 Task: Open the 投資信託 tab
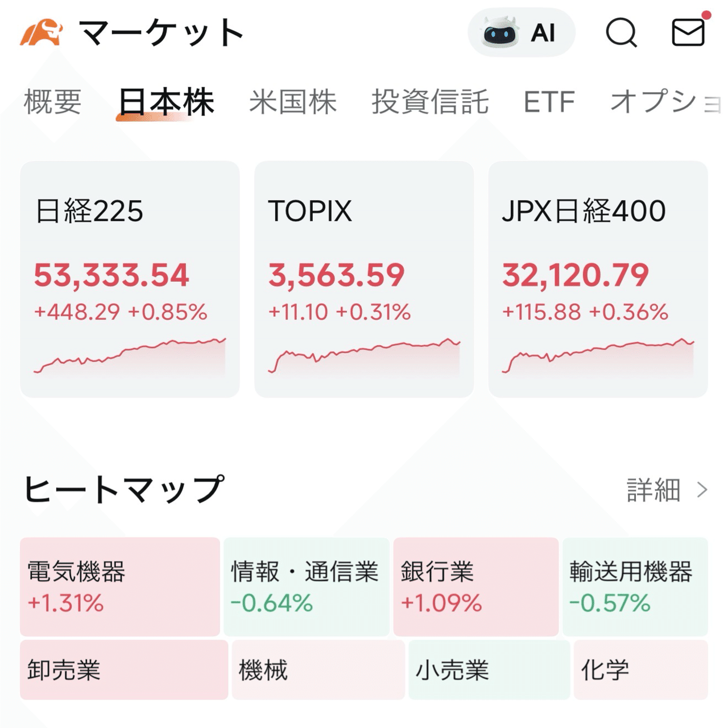[x=430, y=101]
